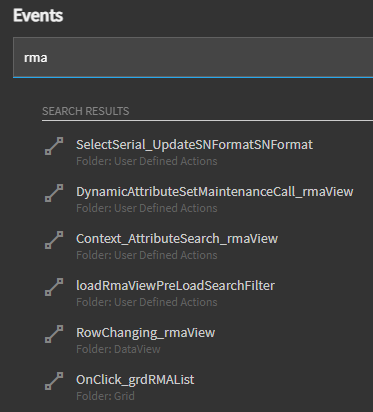
Task: Click the event icon next to loadRmaViewPreLoadSearchFilter
Action: pos(54,287)
